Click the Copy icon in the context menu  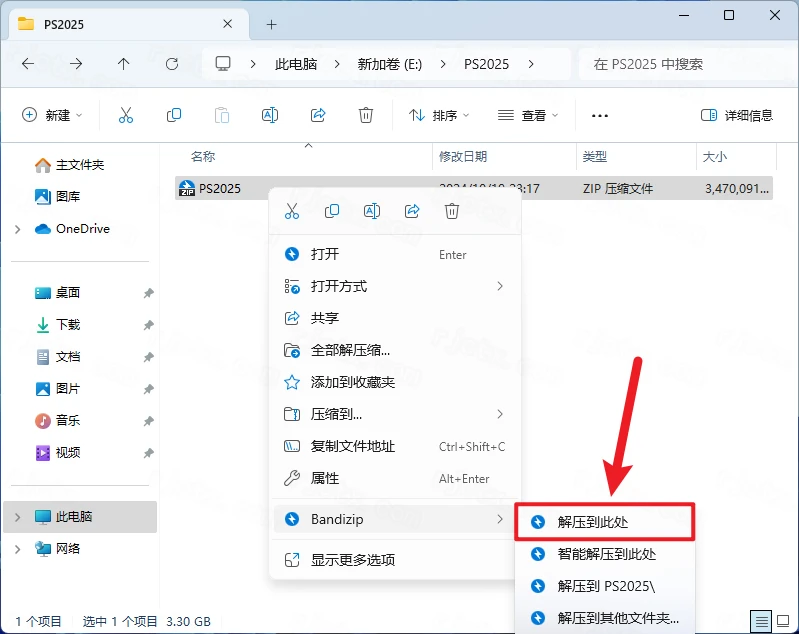tap(332, 211)
